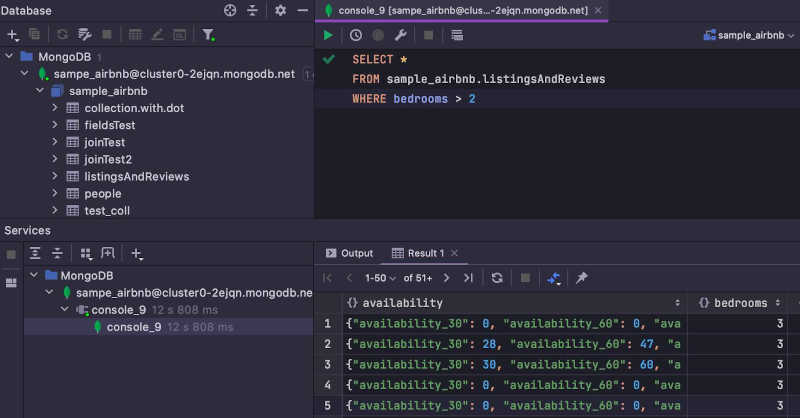The image size is (800, 418).
Task: Reload result page with refresh icon
Action: point(497,278)
